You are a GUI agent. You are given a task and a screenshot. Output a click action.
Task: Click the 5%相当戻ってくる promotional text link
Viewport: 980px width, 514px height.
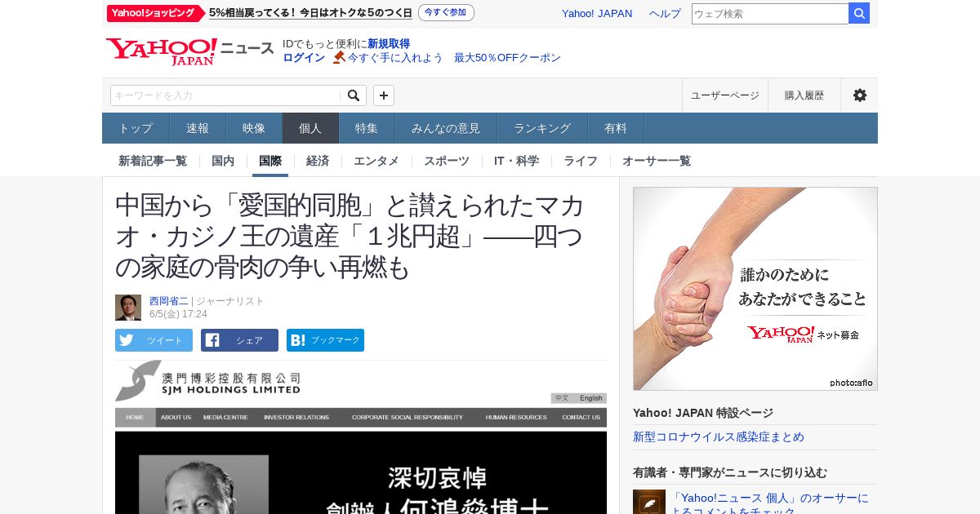(x=310, y=13)
